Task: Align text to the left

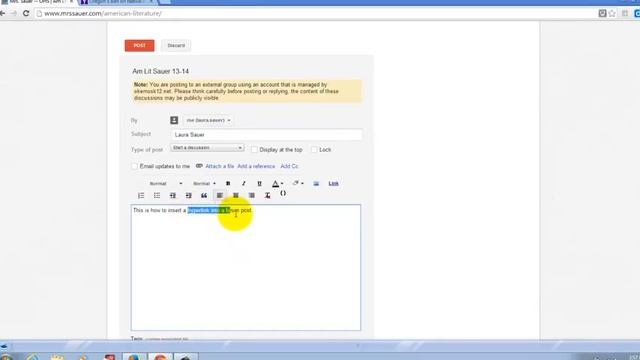Action: click(220, 196)
